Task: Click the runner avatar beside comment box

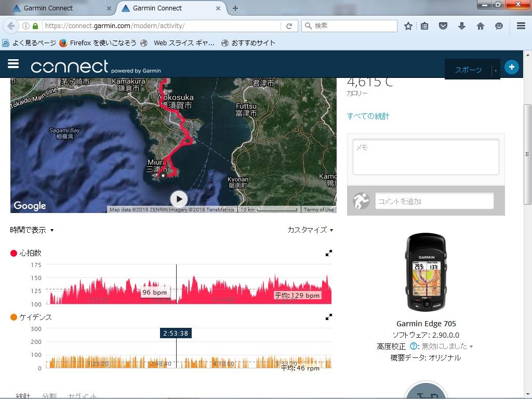Action: 361,201
